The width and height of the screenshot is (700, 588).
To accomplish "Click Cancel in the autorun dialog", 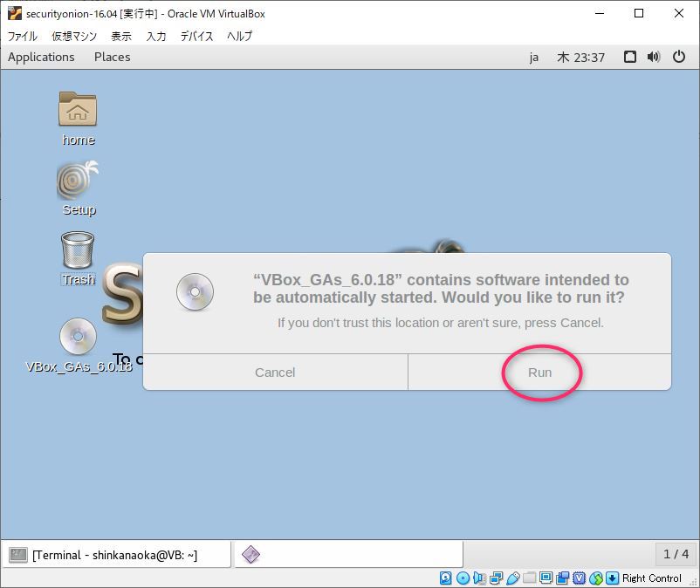I will [x=275, y=372].
